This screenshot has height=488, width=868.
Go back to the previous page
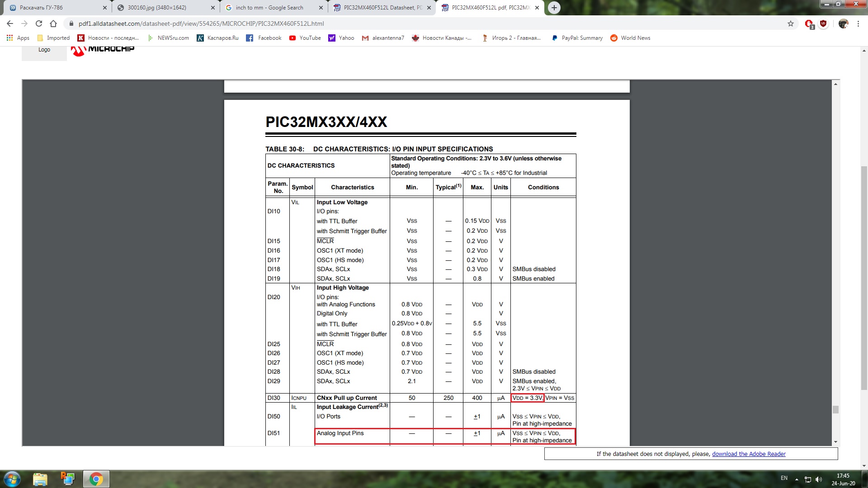coord(10,23)
